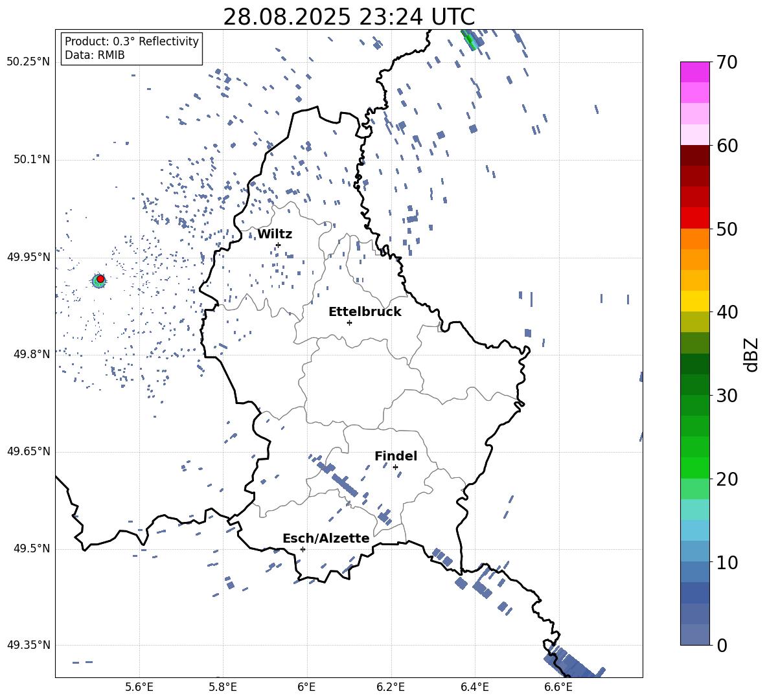Click the colorbar tick label 70
Viewport: 767px width, 700px height.
(x=727, y=62)
